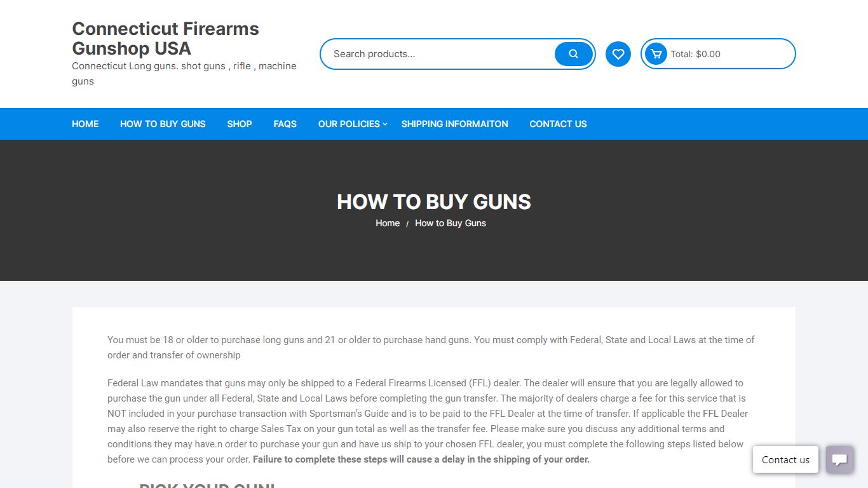Click the cart Total: $0.00 text

click(696, 54)
